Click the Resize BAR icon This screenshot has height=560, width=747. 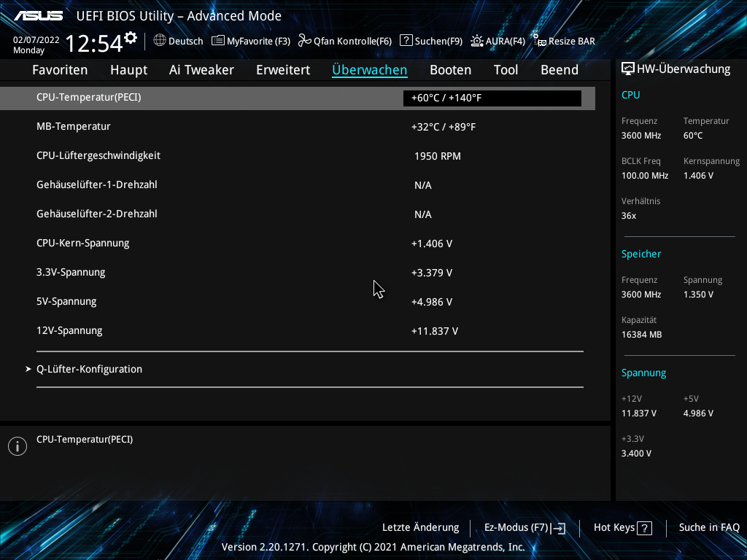click(x=539, y=41)
